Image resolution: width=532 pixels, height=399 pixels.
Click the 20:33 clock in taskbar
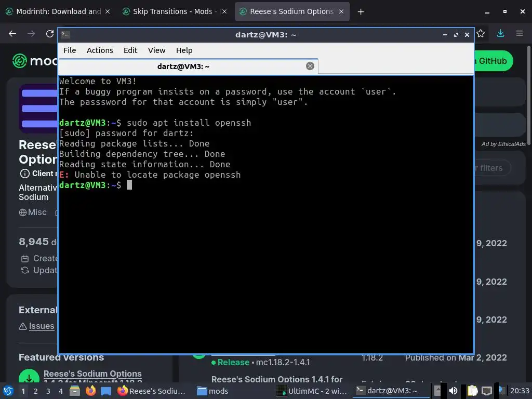click(520, 391)
